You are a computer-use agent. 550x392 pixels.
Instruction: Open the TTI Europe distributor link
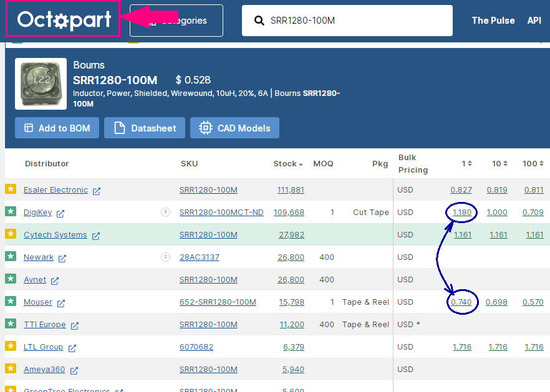[44, 324]
